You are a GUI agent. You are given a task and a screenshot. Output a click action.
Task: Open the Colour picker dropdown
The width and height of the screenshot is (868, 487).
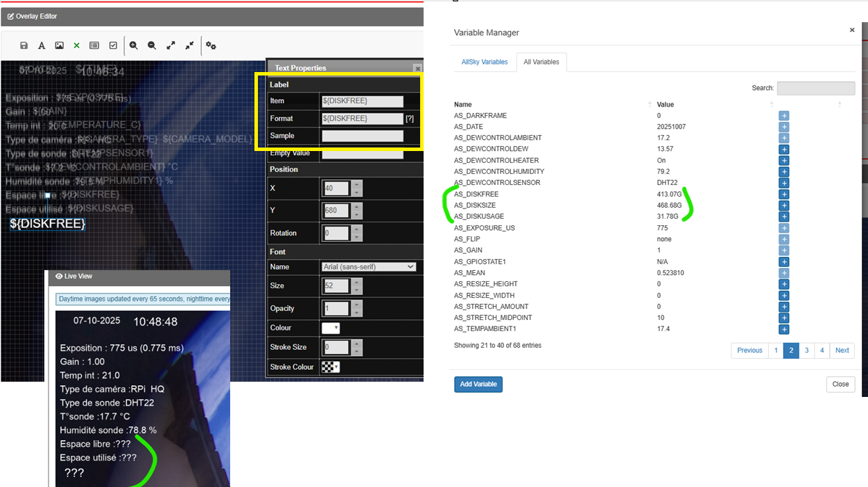pos(331,328)
